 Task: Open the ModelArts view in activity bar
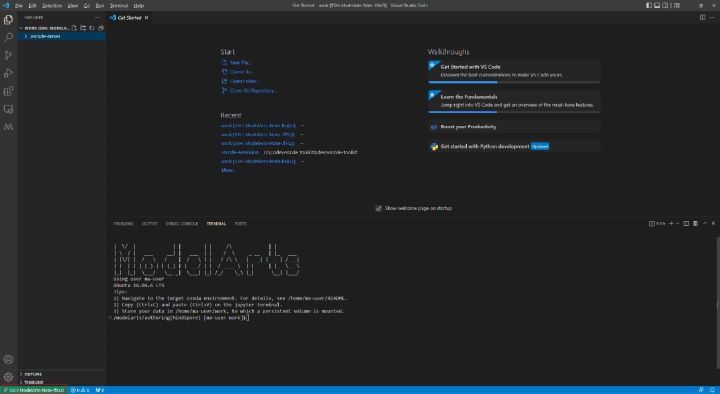pyautogui.click(x=8, y=127)
